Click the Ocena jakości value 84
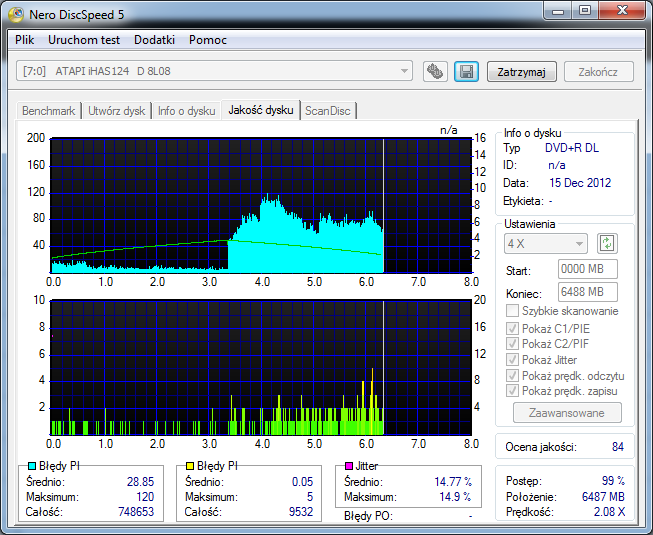653x535 pixels. point(618,447)
